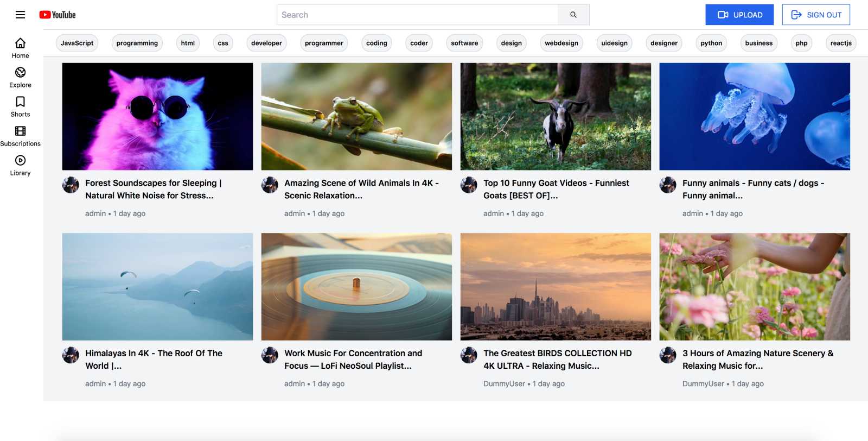Open the Library sidebar icon

click(x=20, y=165)
